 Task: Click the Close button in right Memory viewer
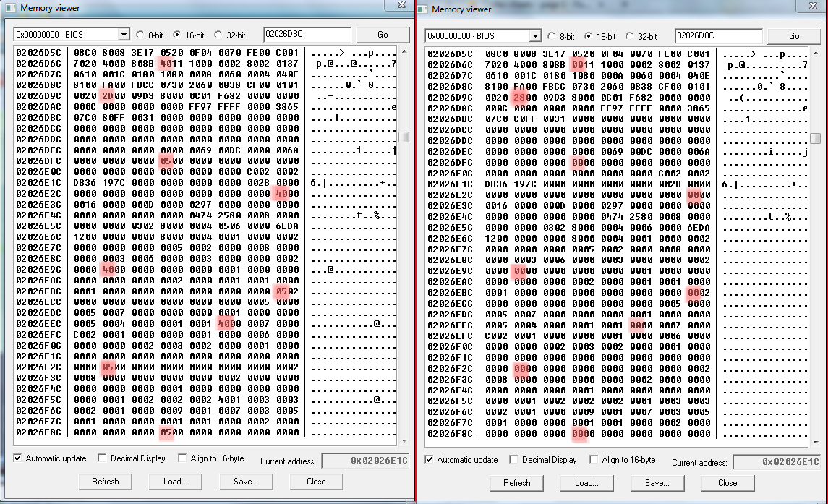click(727, 483)
